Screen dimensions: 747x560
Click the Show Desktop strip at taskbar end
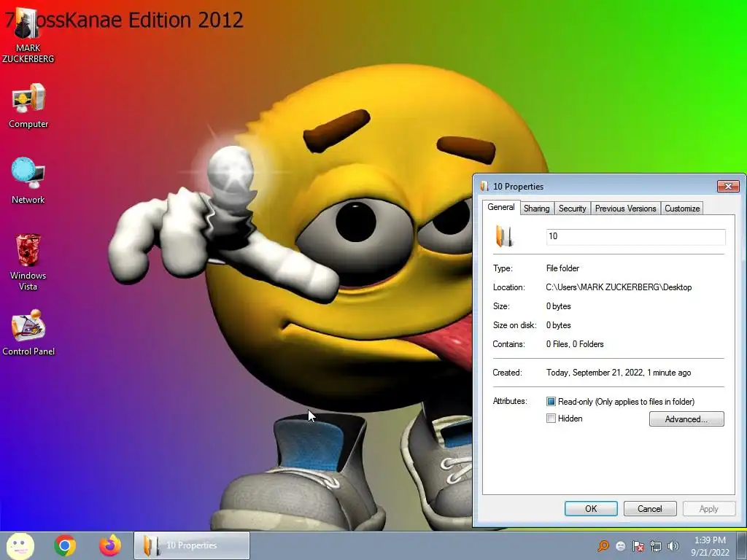(742, 545)
